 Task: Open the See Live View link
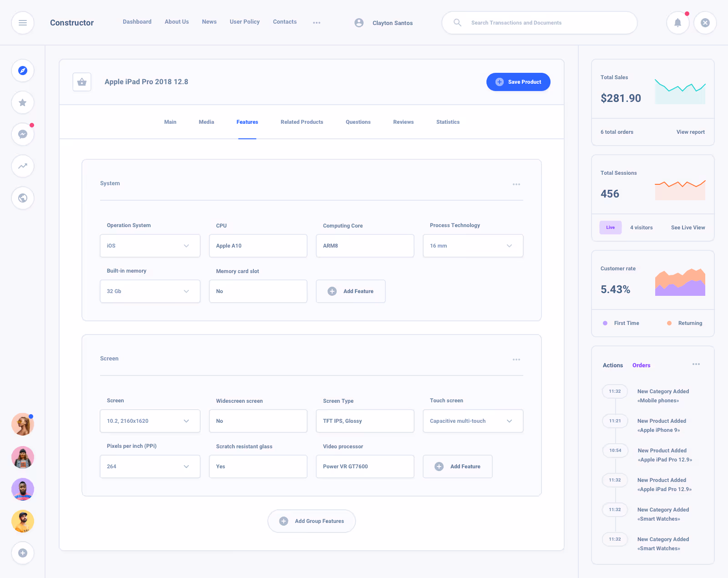688,228
